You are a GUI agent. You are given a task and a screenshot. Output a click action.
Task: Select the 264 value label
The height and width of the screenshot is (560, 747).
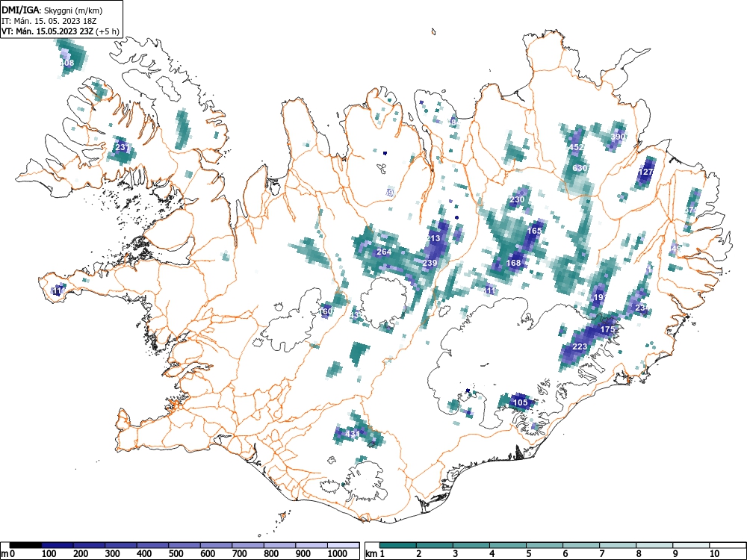click(x=384, y=252)
